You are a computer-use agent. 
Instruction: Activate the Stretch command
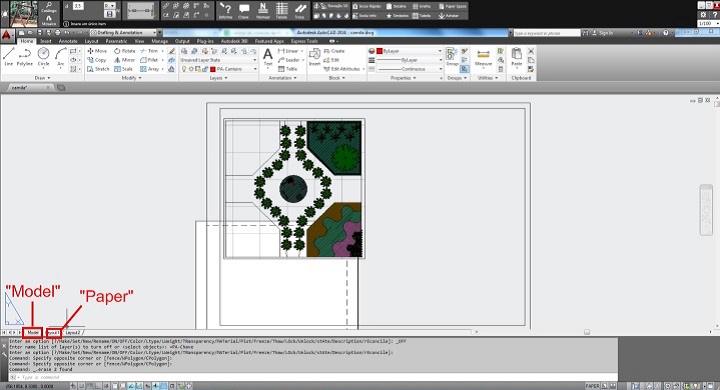click(98, 69)
